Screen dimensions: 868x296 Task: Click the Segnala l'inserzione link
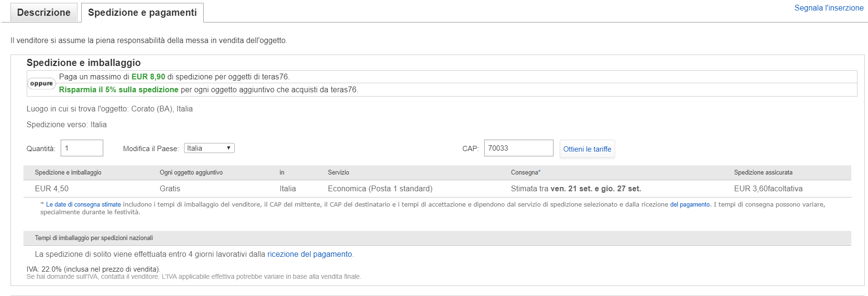(x=829, y=8)
